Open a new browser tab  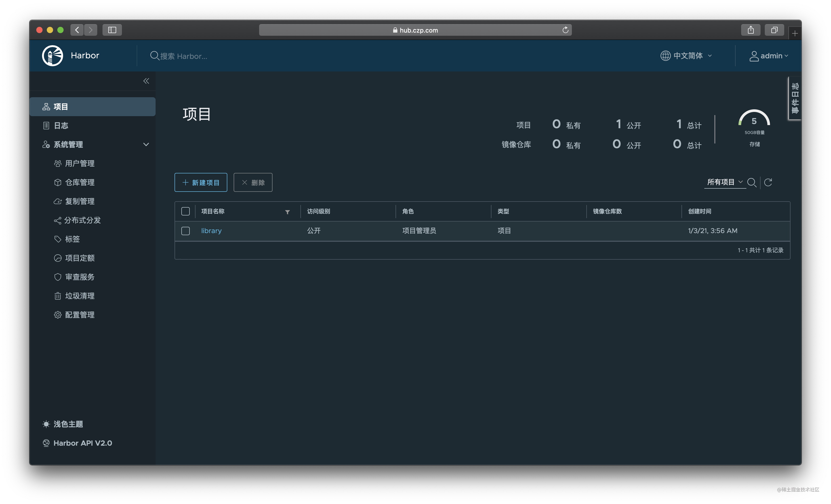pos(795,33)
